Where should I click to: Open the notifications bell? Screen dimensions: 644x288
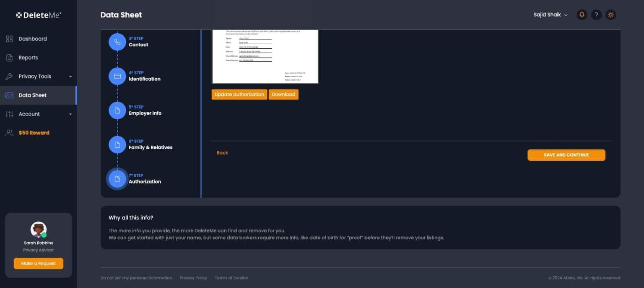[x=582, y=14]
